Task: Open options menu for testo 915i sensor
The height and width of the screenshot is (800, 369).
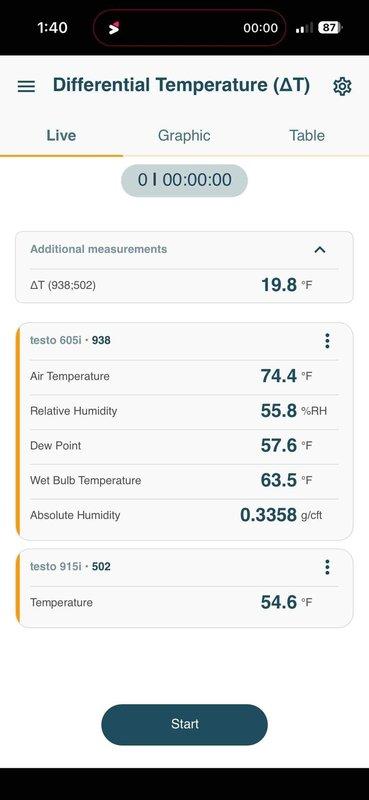Action: pyautogui.click(x=327, y=567)
